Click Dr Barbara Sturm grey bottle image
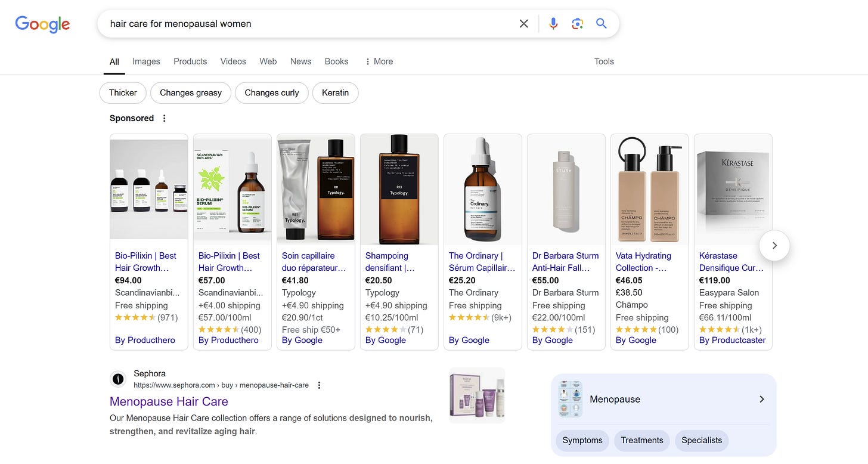 point(566,190)
